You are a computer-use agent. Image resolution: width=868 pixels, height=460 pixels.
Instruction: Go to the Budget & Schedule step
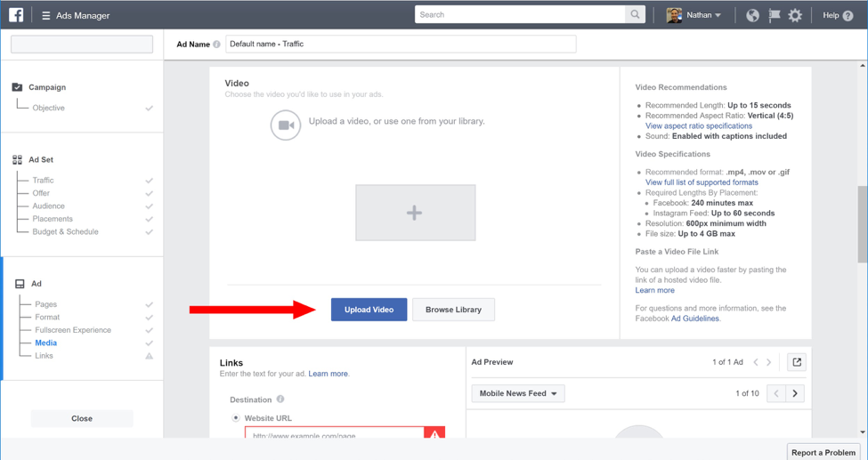pos(65,231)
